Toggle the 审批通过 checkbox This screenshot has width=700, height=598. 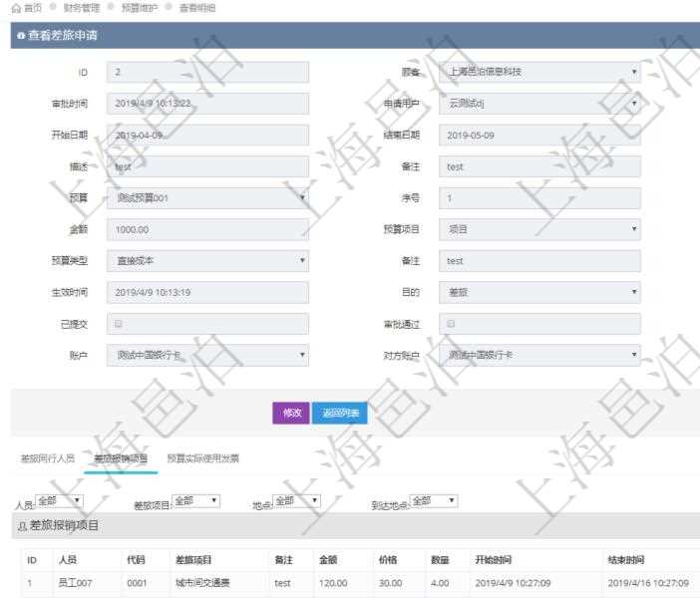[452, 324]
